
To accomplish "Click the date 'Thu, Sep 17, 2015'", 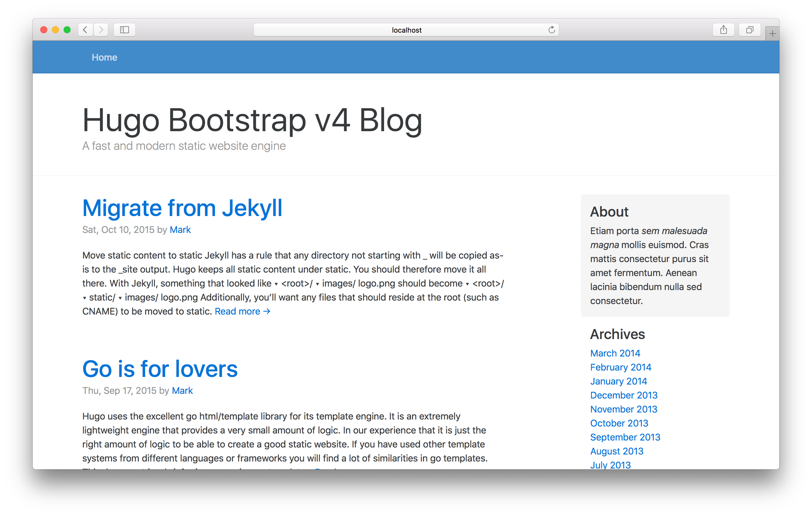I will 119,390.
